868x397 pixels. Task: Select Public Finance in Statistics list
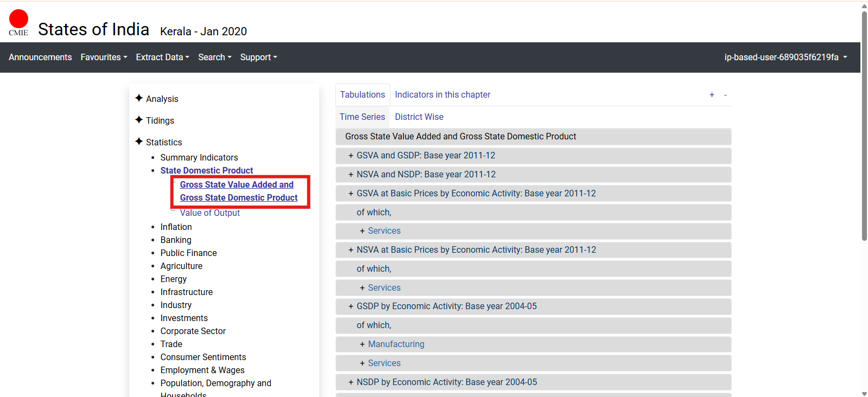[188, 253]
